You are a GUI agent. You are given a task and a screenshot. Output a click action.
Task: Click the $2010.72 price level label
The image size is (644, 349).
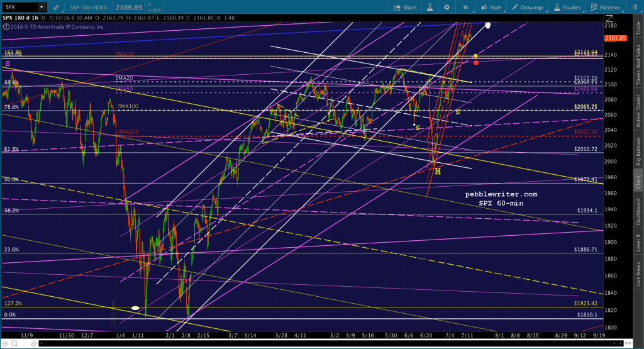(x=586, y=149)
